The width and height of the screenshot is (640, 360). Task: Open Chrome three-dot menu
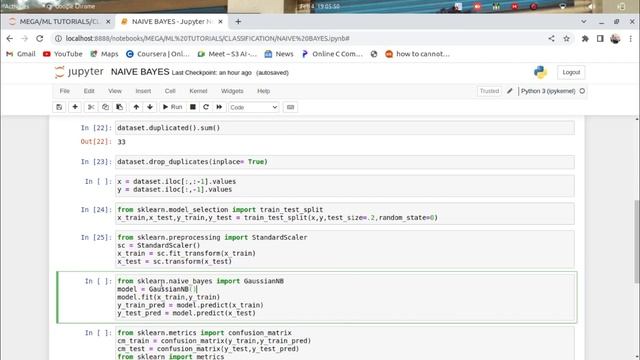(631, 38)
